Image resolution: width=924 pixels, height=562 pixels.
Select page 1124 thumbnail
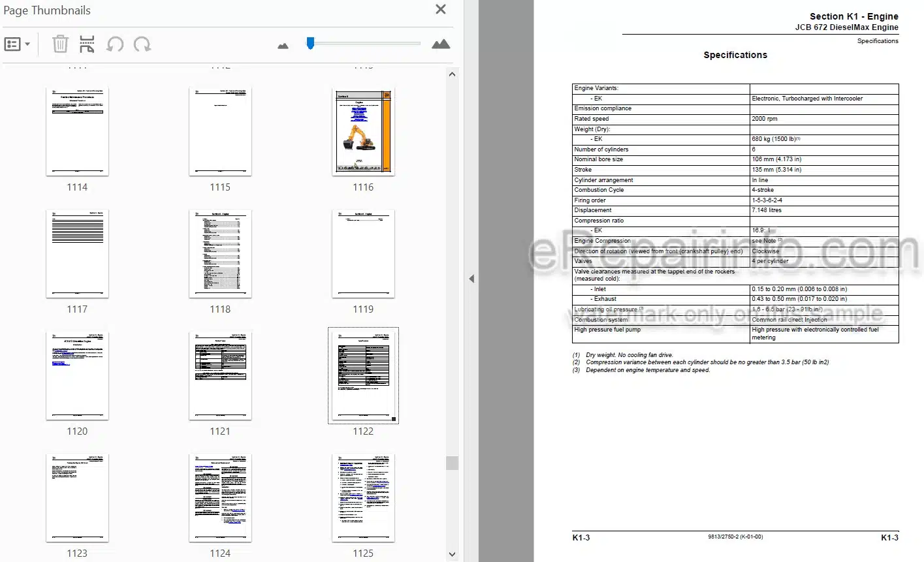coord(220,497)
